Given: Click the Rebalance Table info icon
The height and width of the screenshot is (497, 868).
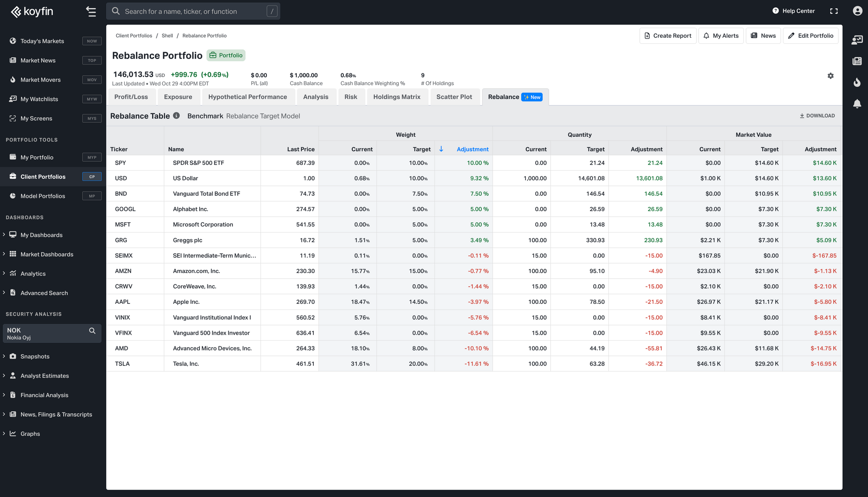Looking at the screenshot, I should tap(176, 115).
